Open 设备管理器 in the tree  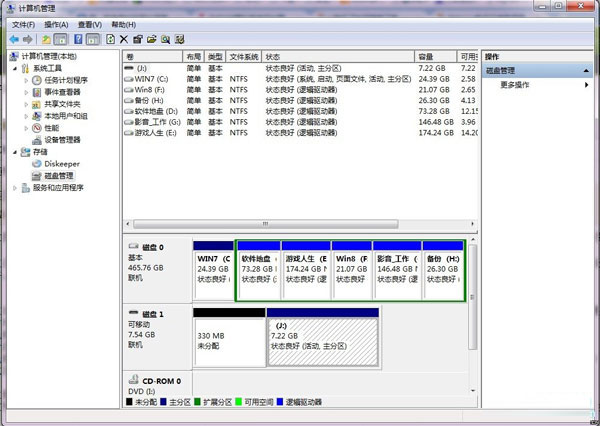tap(62, 140)
